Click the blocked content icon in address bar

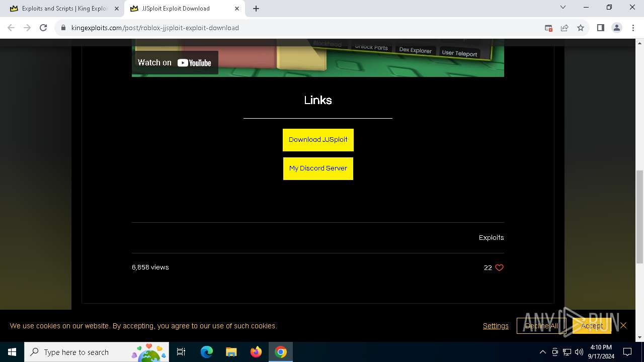[548, 28]
